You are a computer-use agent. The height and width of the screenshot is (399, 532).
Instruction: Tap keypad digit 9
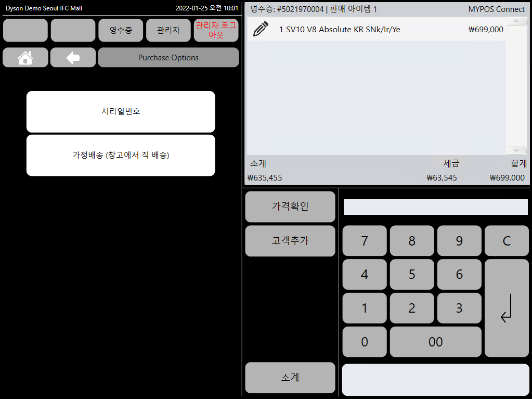[459, 241]
